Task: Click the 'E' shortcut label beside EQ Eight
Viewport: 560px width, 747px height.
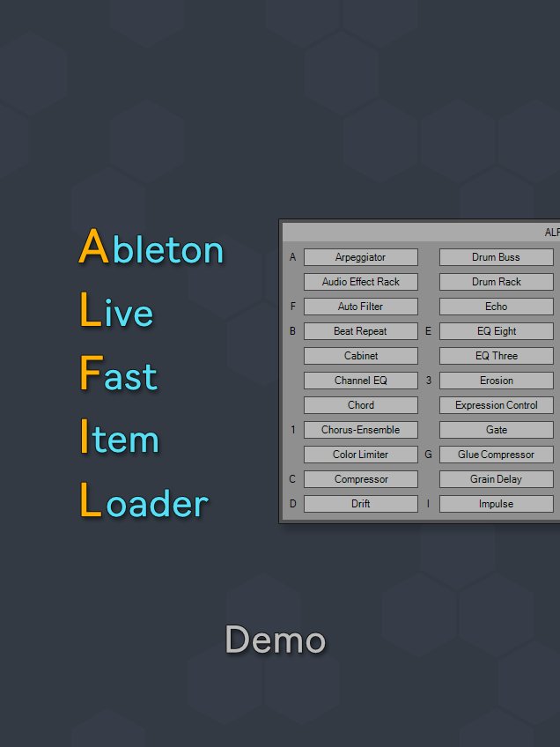Action: pyautogui.click(x=428, y=331)
